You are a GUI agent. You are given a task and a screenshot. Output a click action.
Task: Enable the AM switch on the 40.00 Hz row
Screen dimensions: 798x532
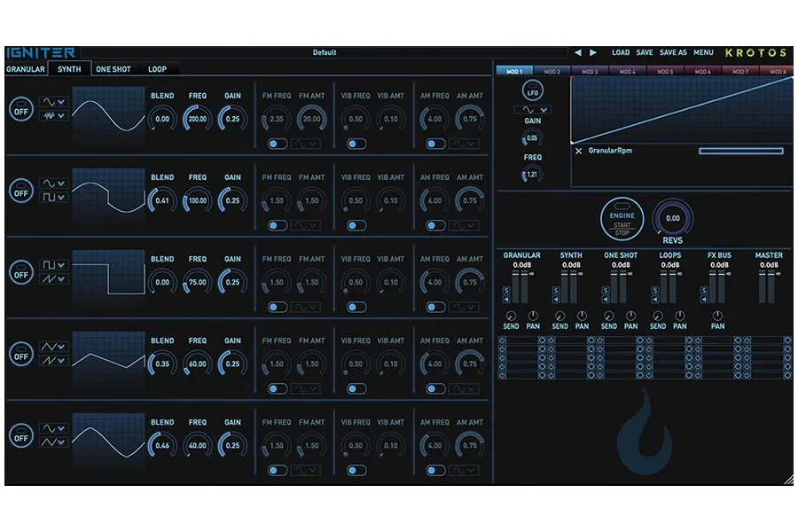tap(435, 471)
